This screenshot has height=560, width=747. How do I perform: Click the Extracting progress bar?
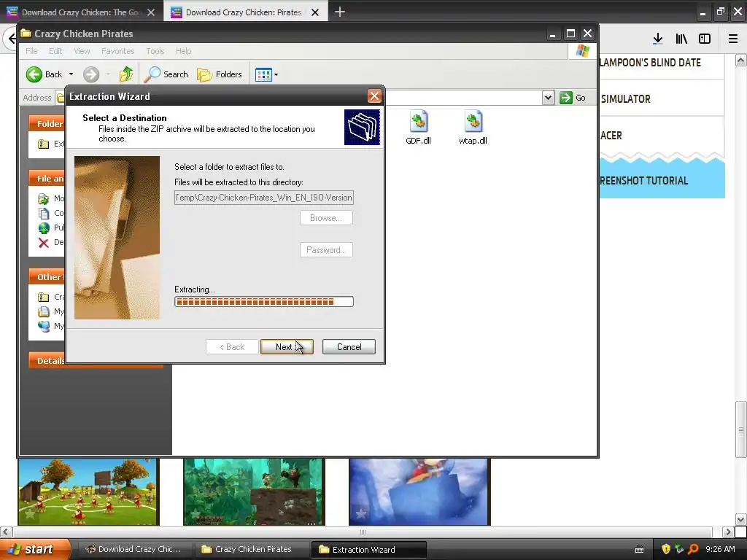264,301
